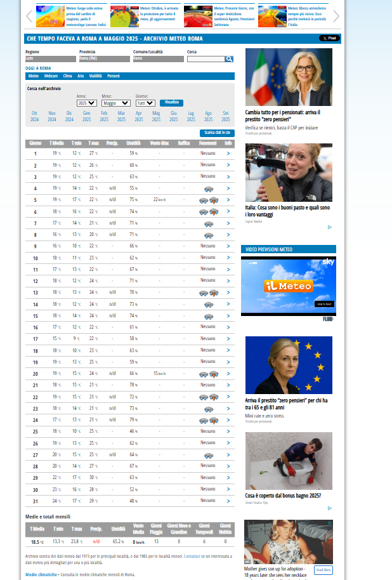The height and width of the screenshot is (580, 392).
Task: Expand the Giorno day dropdown
Action: [x=145, y=103]
